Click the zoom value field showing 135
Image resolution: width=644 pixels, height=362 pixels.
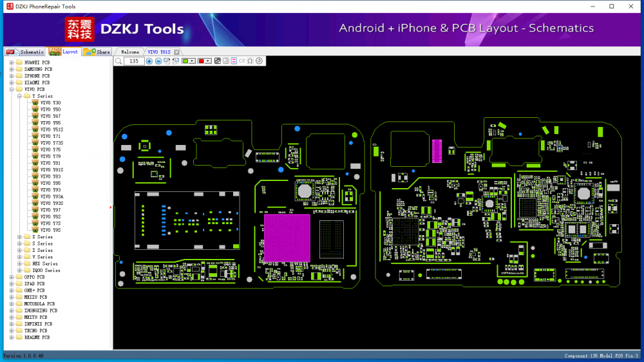click(x=134, y=61)
